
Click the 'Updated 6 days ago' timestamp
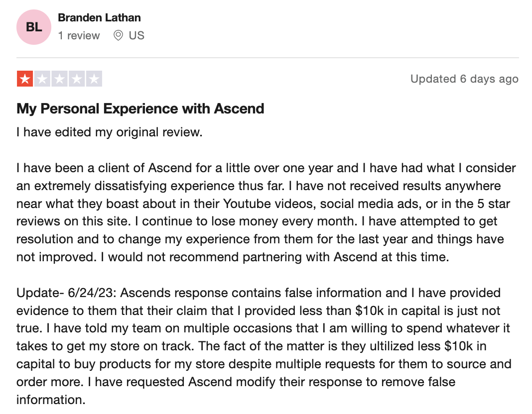click(464, 79)
